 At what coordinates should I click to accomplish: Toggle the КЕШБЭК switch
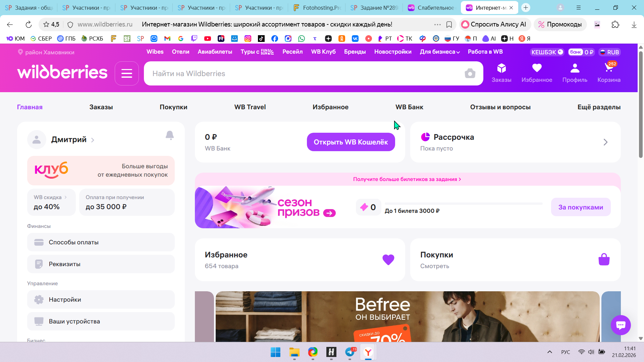click(x=560, y=52)
